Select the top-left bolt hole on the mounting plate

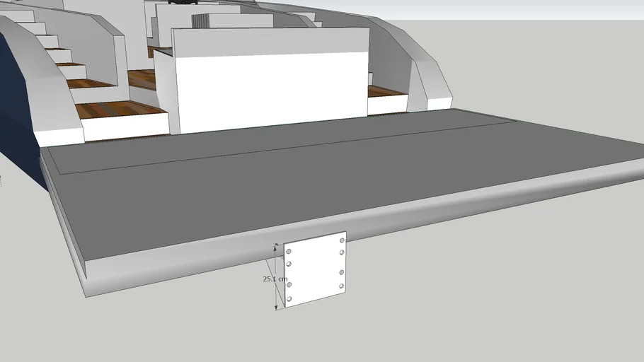289,252
